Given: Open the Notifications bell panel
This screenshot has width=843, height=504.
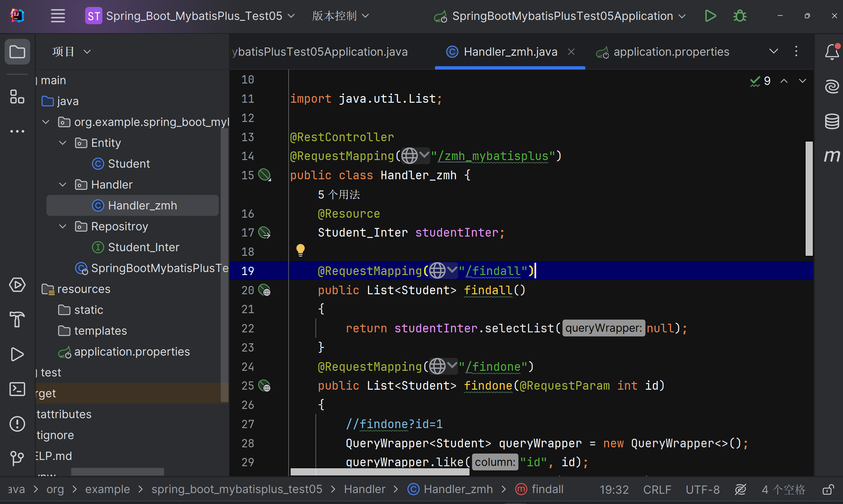Looking at the screenshot, I should [831, 52].
